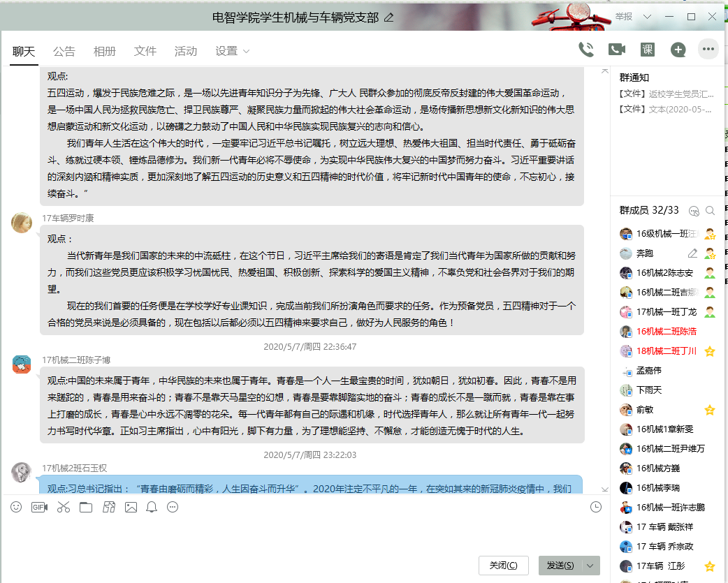Open the 课 classroom feature icon
This screenshot has height=583, width=728.
[648, 50]
